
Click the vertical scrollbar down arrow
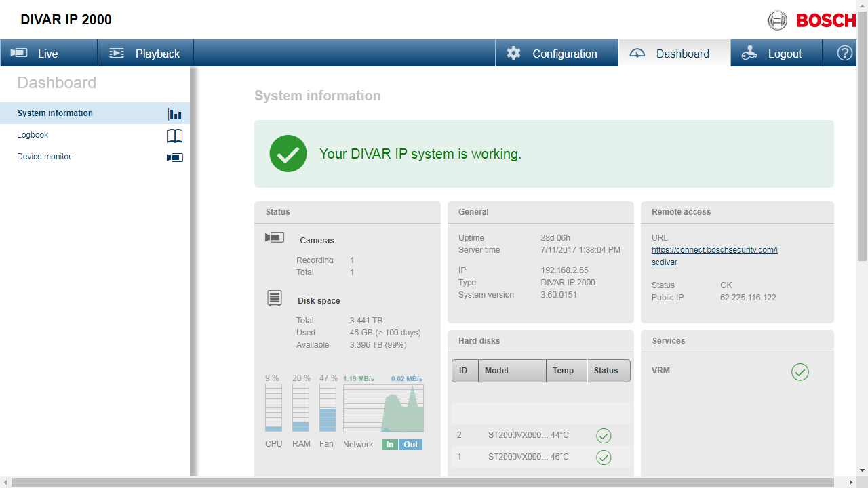pos(862,470)
